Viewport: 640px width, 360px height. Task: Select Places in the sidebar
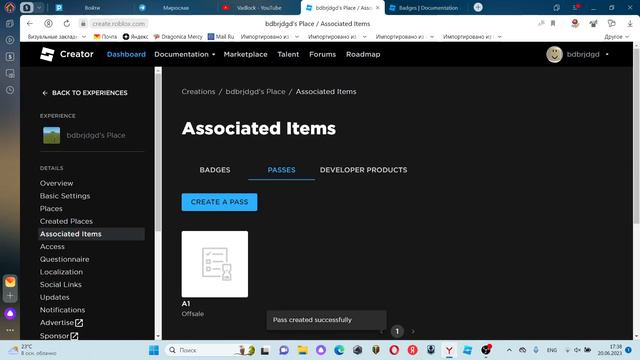51,209
